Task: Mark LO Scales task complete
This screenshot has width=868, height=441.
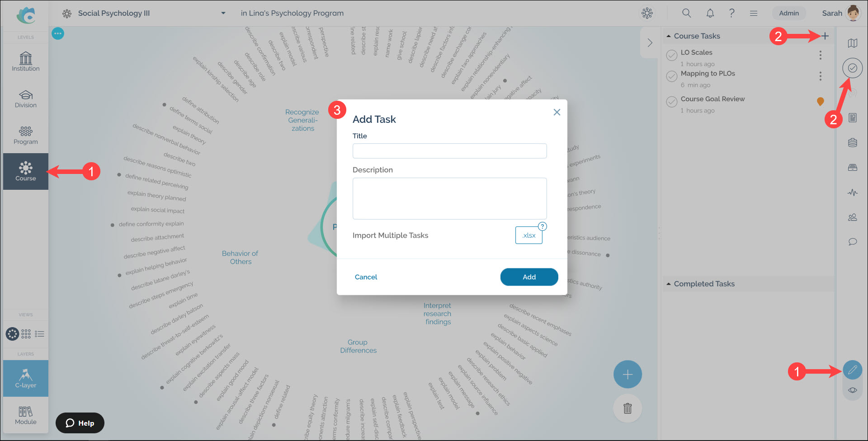Action: tap(672, 55)
